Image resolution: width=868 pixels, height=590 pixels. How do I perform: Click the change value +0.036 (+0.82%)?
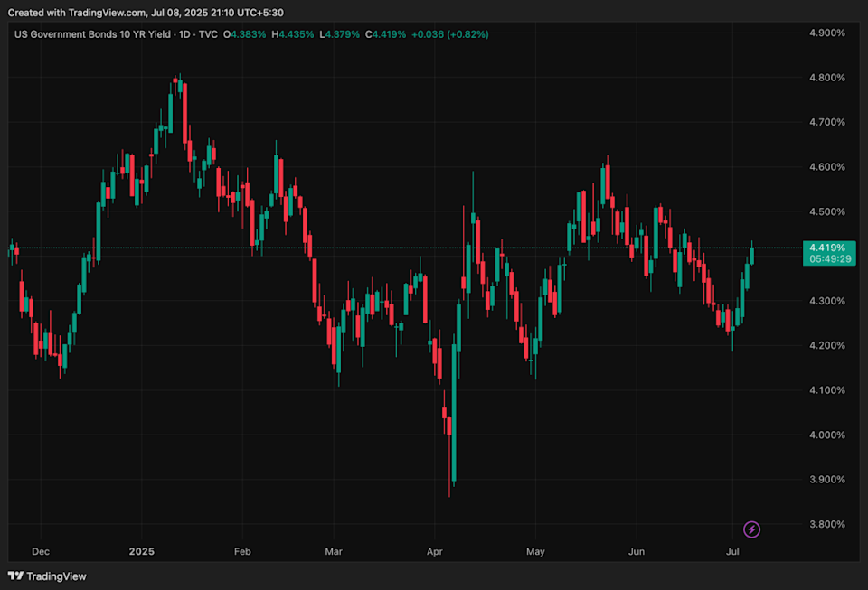(450, 34)
